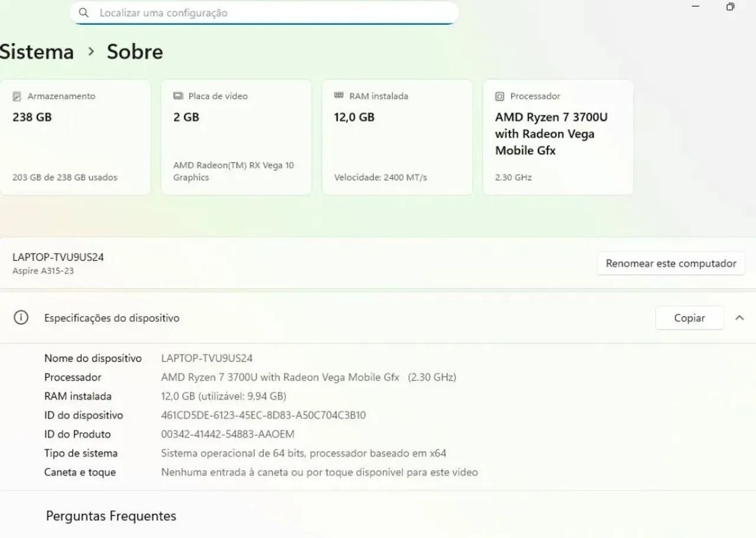Select the Sobre breadcrumb title
Screen dimensions: 756x538
tap(135, 51)
